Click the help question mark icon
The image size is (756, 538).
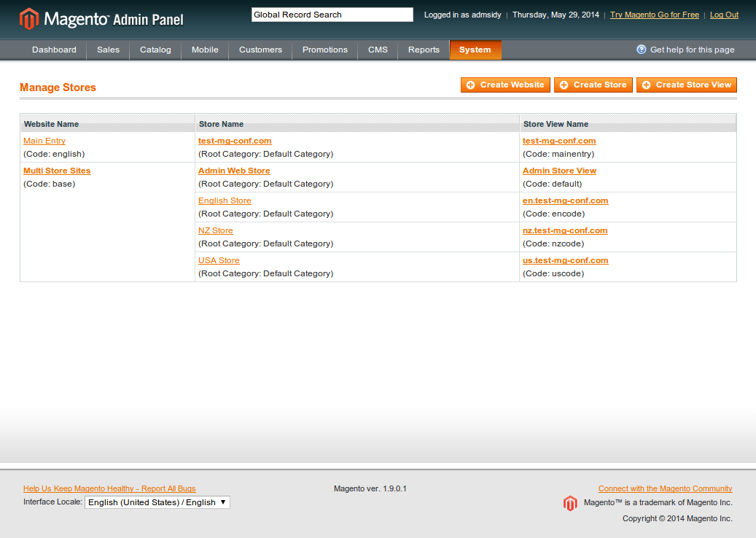point(642,49)
